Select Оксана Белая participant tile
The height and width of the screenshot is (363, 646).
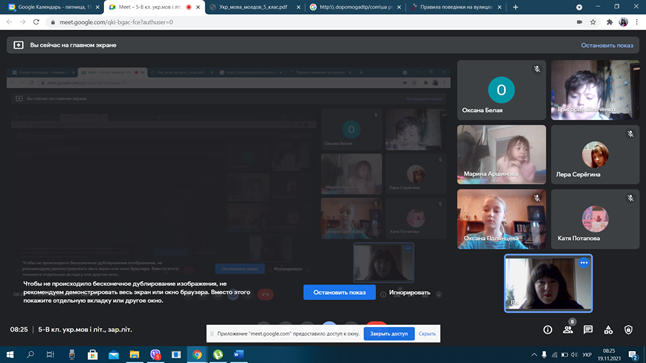[501, 90]
